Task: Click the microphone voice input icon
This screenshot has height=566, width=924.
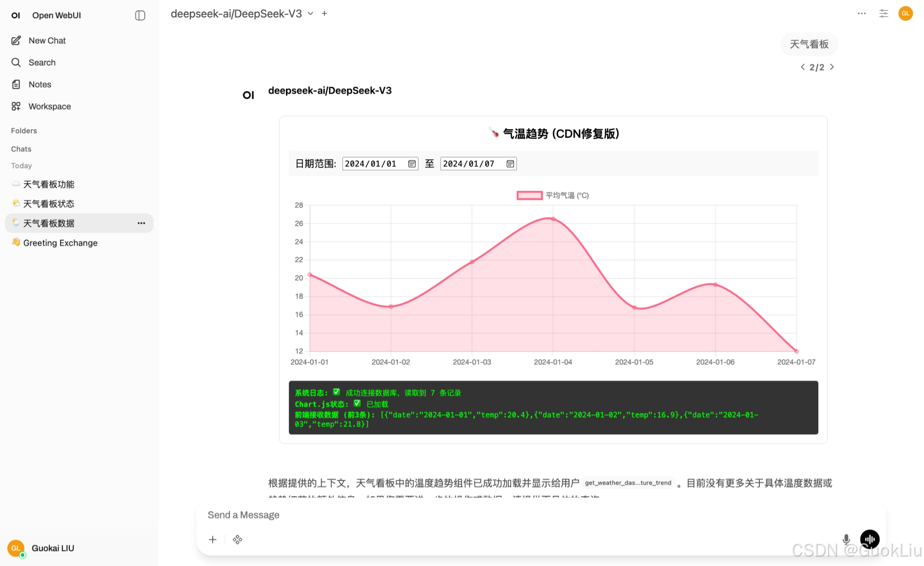Action: pyautogui.click(x=846, y=539)
